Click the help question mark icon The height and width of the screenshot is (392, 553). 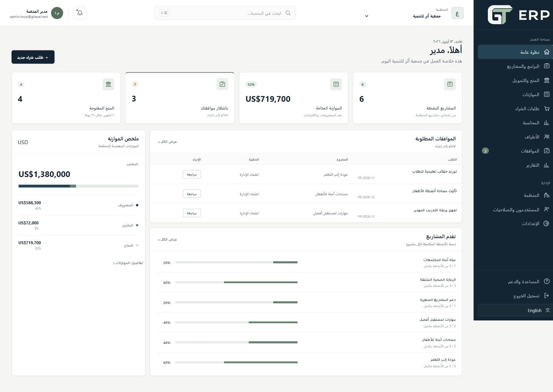[547, 281]
